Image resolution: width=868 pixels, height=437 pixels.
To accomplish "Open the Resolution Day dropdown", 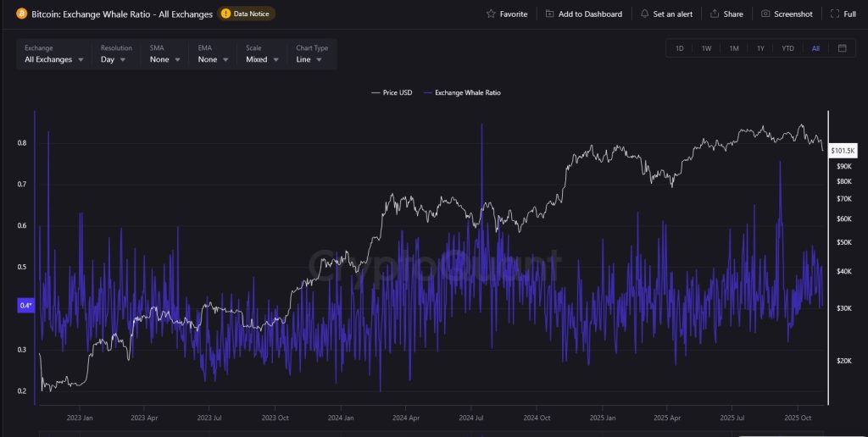I will point(114,59).
